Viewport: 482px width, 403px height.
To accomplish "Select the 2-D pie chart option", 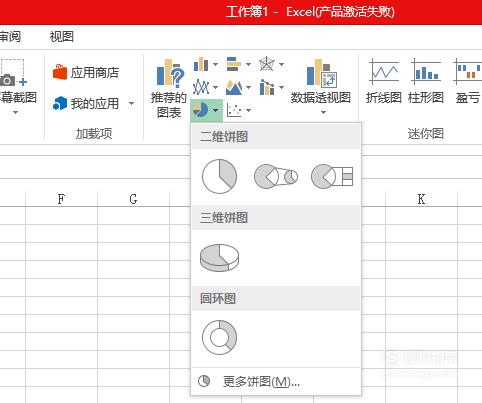I will click(219, 176).
